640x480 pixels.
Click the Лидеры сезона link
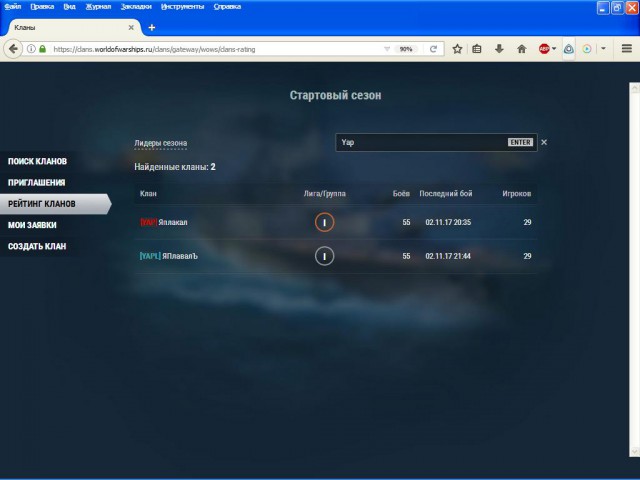pyautogui.click(x=161, y=143)
